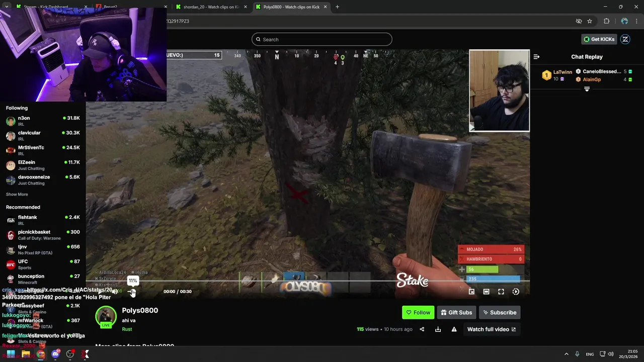Open a new browser tab
Viewport: 644px width, 362px height.
pyautogui.click(x=337, y=7)
